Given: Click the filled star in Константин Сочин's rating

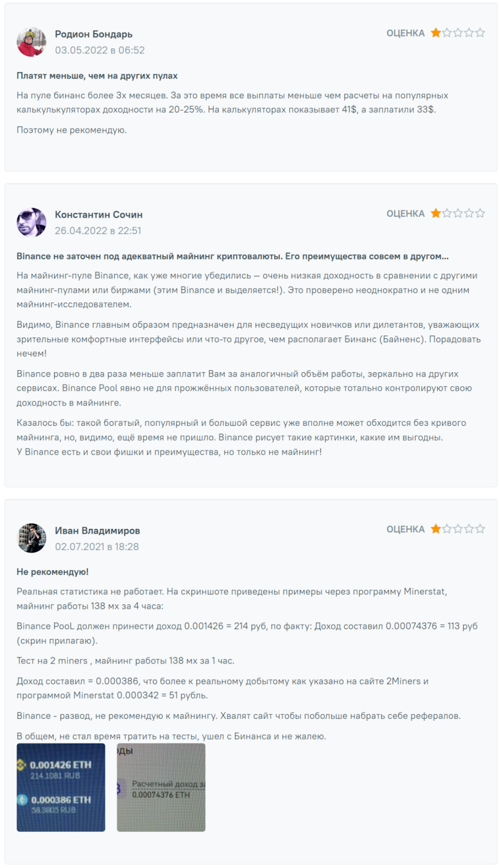Looking at the screenshot, I should [436, 213].
